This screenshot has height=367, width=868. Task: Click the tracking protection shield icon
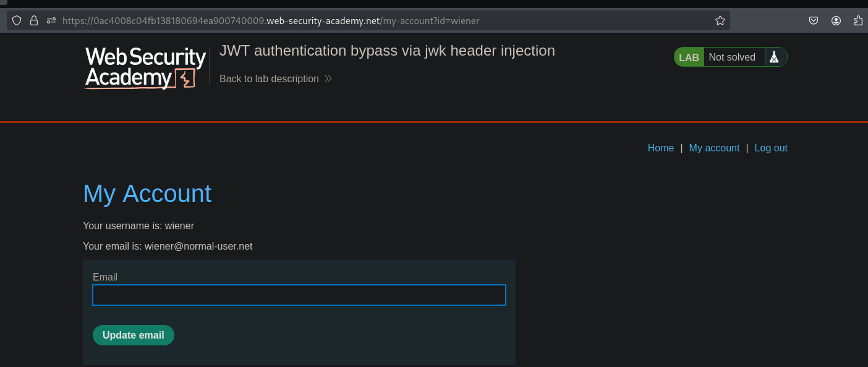point(17,20)
